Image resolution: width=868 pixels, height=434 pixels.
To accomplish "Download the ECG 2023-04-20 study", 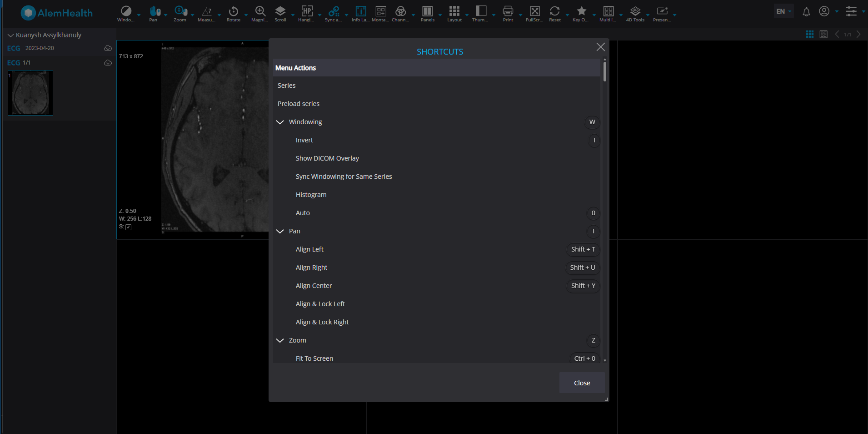I will click(108, 48).
